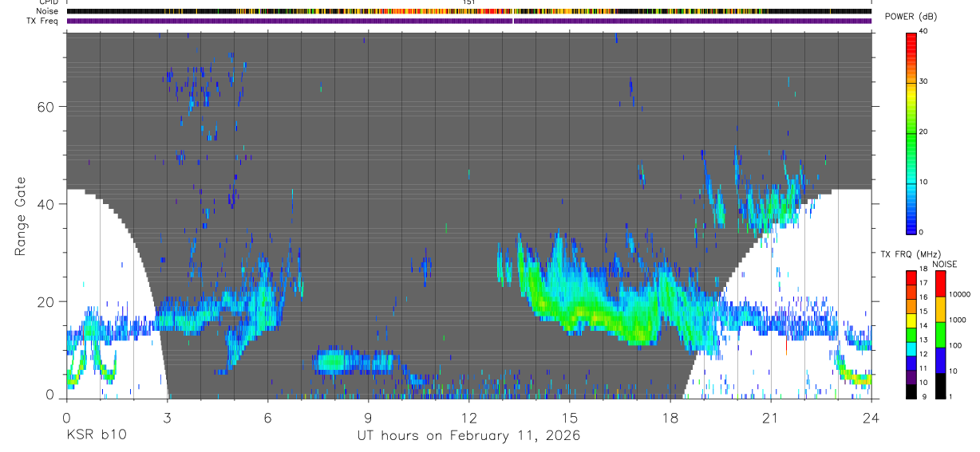980x452 pixels.
Task: Pick the green swatch in the NOISE legend
Action: [x=940, y=335]
